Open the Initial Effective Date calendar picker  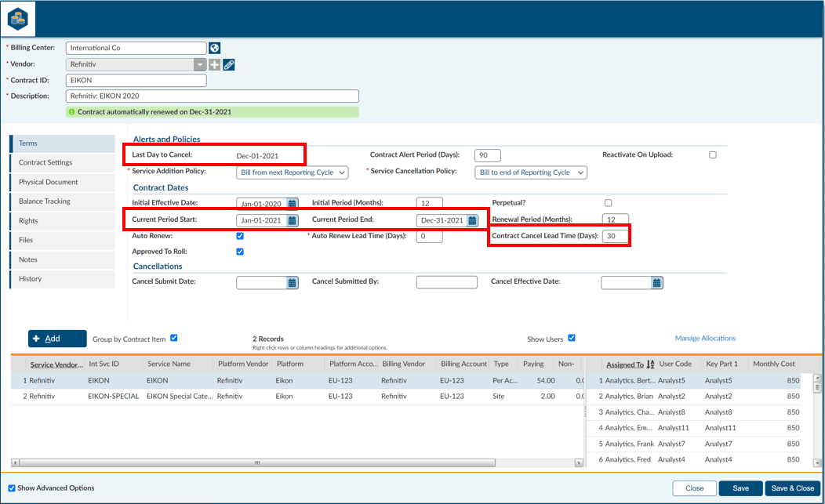click(292, 204)
